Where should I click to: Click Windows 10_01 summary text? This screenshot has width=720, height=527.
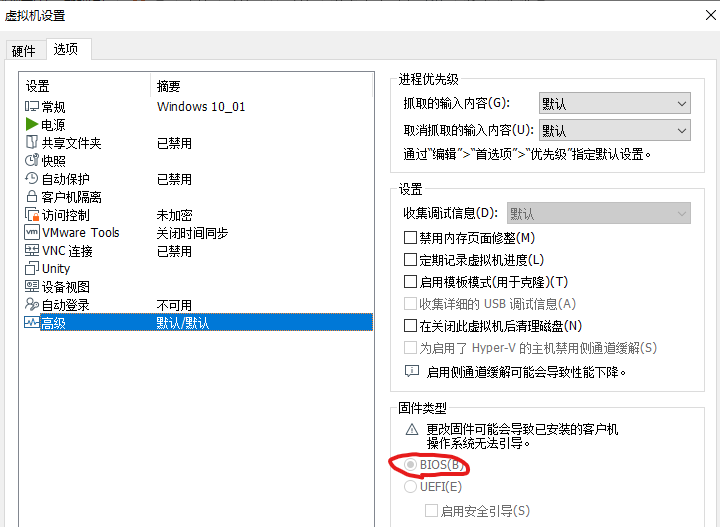point(201,107)
